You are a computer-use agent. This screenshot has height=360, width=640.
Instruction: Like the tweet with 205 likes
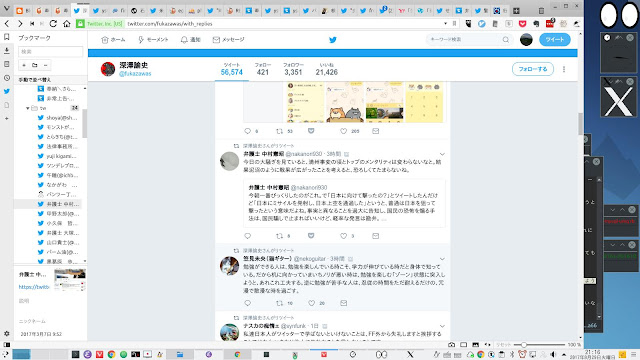344,131
